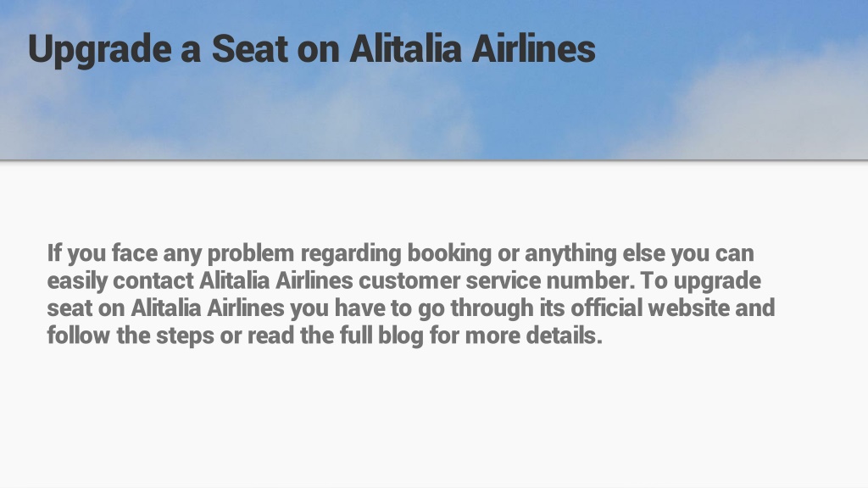Click the word "Seat" in the title
The height and width of the screenshot is (488, 868).
point(250,48)
